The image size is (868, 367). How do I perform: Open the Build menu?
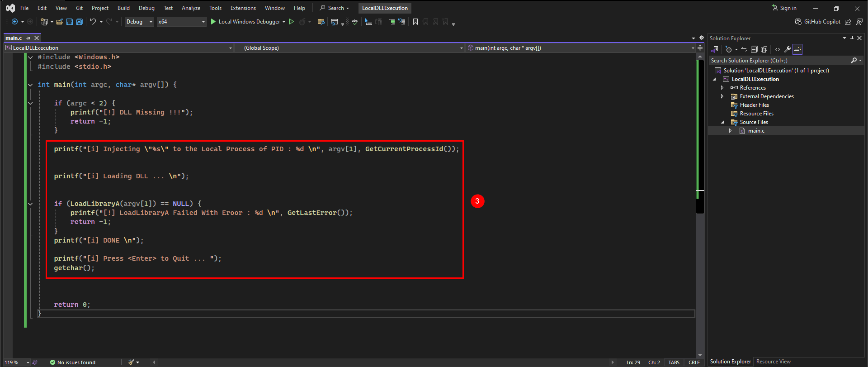coord(123,8)
